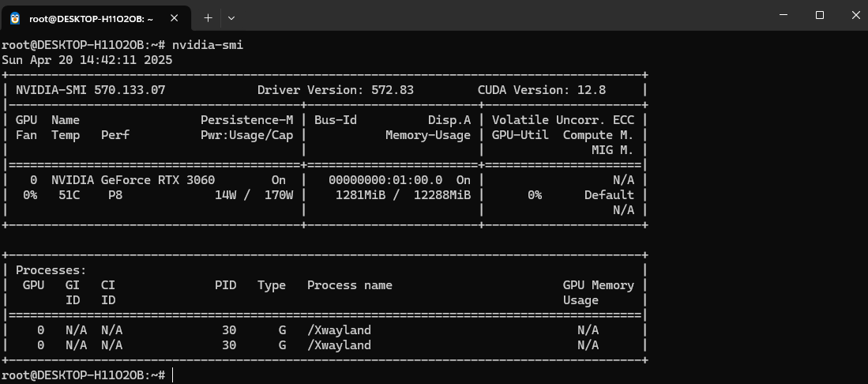The width and height of the screenshot is (868, 384).
Task: Click the GPU Memory column header
Action: pyautogui.click(x=599, y=285)
